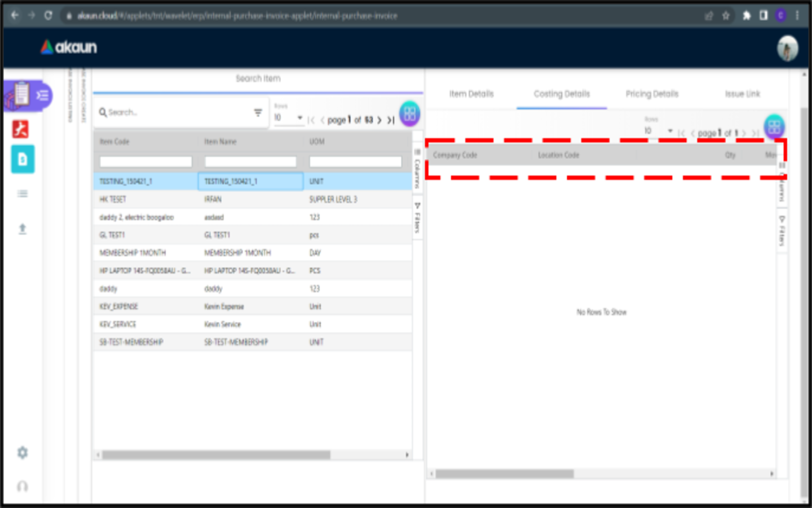The width and height of the screenshot is (812, 508).
Task: Click the IRFAN item name cell
Action: [x=250, y=199]
